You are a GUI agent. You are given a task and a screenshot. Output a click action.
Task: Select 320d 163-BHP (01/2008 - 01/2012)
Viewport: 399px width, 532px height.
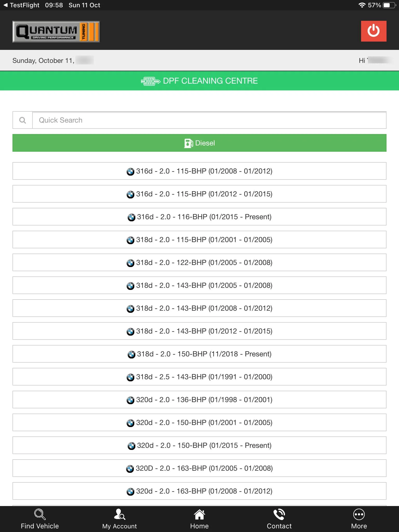pos(199,491)
